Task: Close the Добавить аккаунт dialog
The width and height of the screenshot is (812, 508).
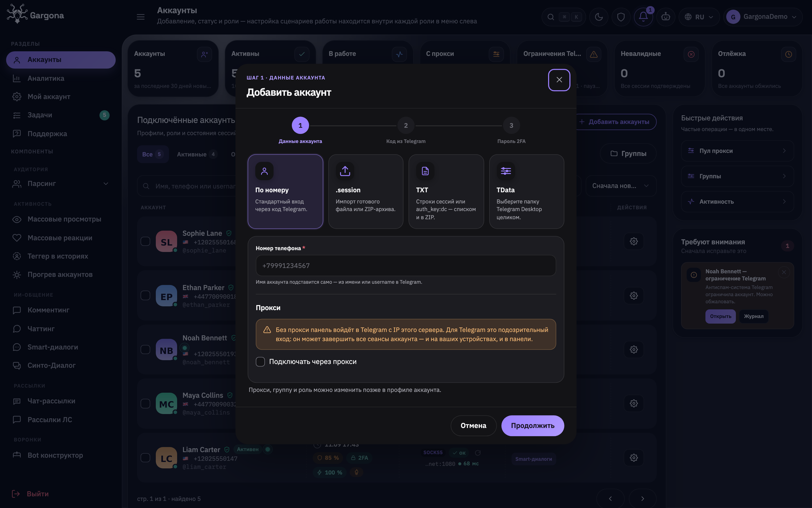Action: click(559, 80)
